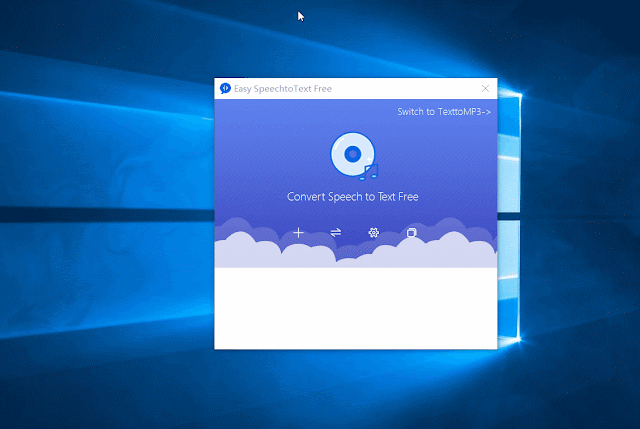Click the large disc icon in the banner
Screen dimensions: 640x429
(x=353, y=154)
